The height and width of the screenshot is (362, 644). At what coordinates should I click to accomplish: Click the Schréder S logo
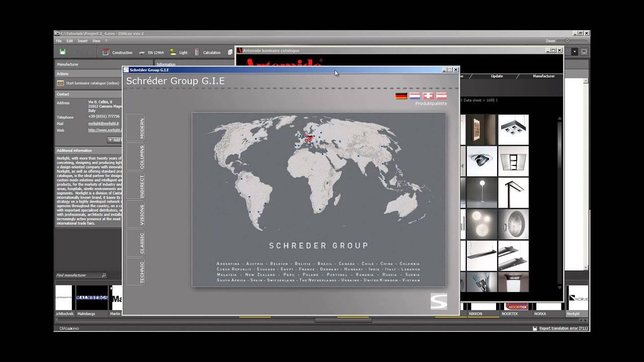pyautogui.click(x=439, y=301)
